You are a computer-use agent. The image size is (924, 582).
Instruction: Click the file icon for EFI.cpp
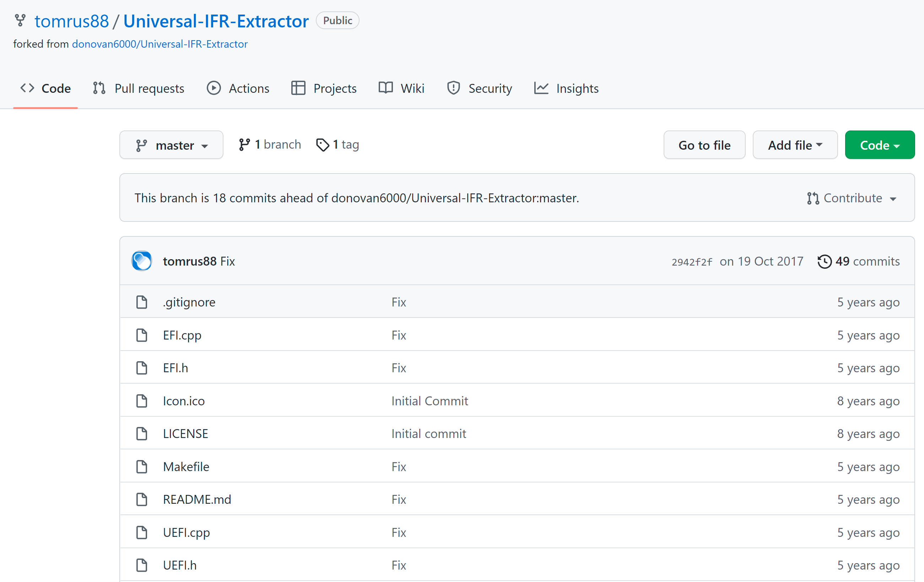(142, 335)
